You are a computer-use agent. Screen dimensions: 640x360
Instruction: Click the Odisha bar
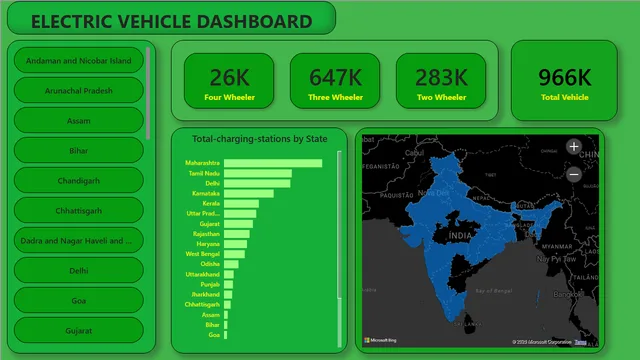pos(231,264)
